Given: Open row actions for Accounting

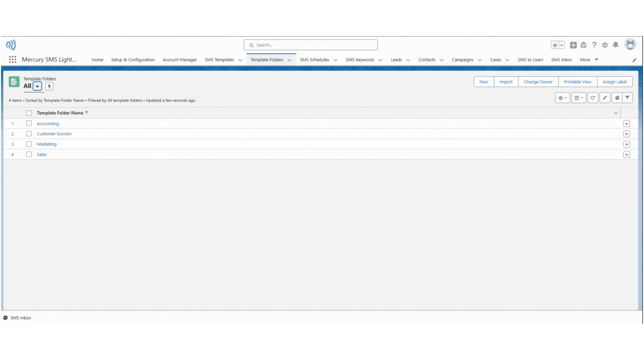Looking at the screenshot, I should point(627,124).
